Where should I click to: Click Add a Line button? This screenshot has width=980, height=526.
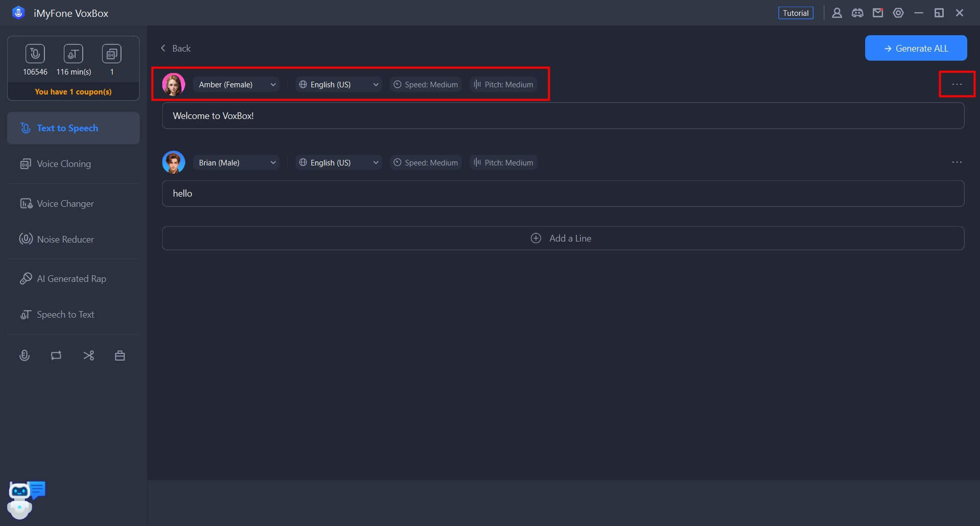click(x=563, y=238)
